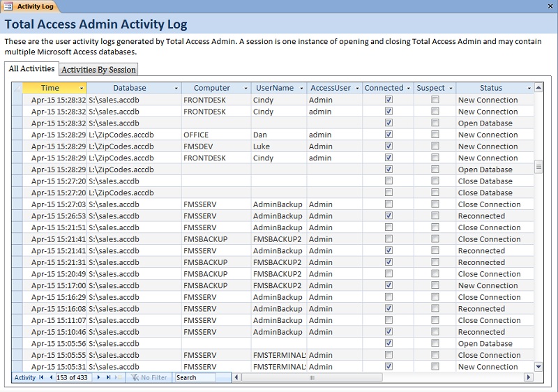Viewport: 558px width, 392px height.
Task: Click the vertical scrollbar thumb
Action: (x=538, y=167)
